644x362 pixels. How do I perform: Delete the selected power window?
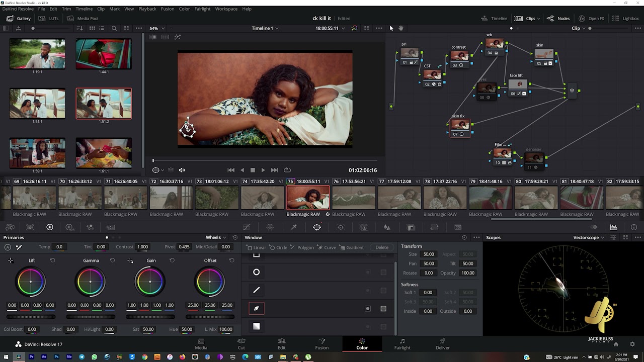[x=382, y=247]
